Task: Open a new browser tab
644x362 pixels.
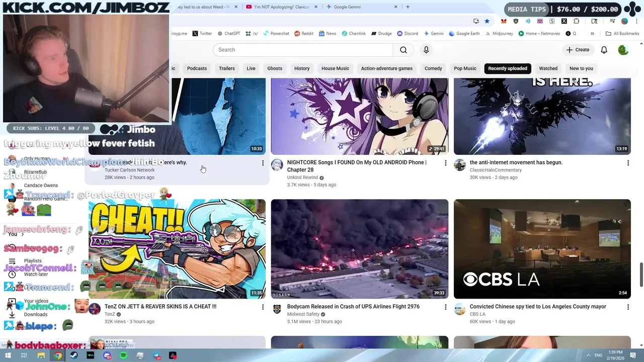Action: [x=408, y=7]
